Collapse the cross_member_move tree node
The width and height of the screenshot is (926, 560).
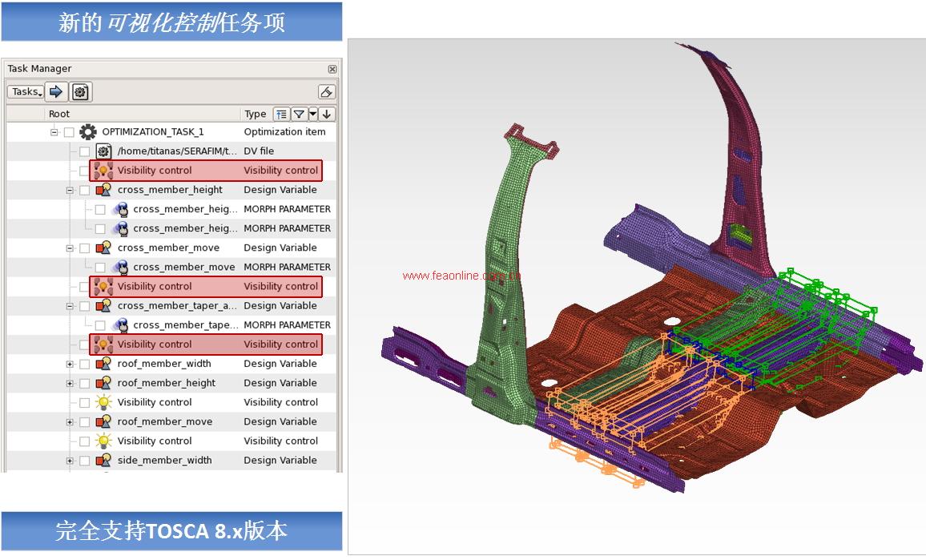[x=70, y=248]
